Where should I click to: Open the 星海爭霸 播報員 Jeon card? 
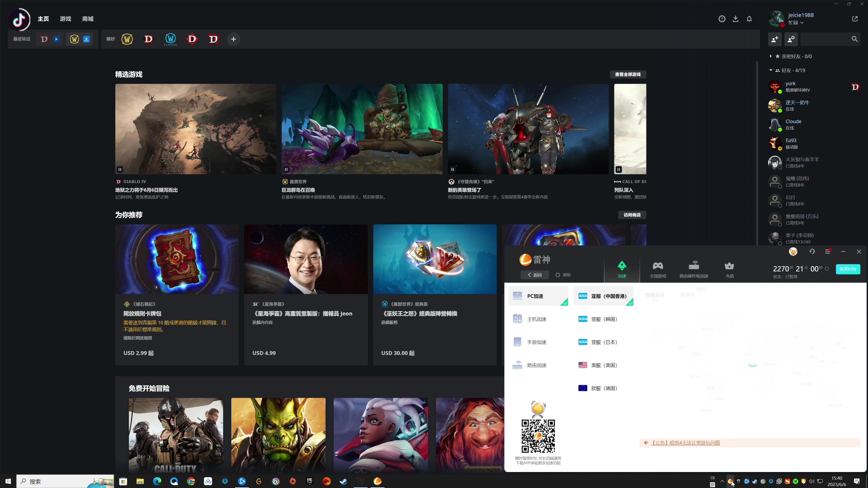tap(306, 294)
